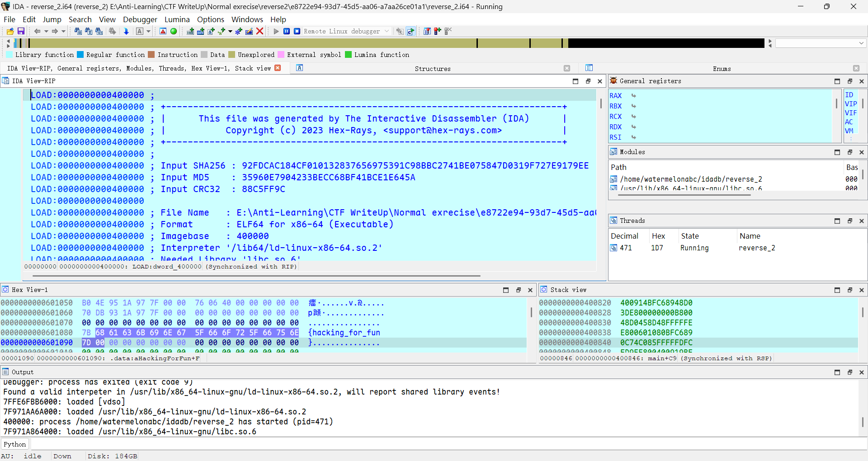This screenshot has width=868, height=461.
Task: Click the Python console button
Action: point(15,444)
